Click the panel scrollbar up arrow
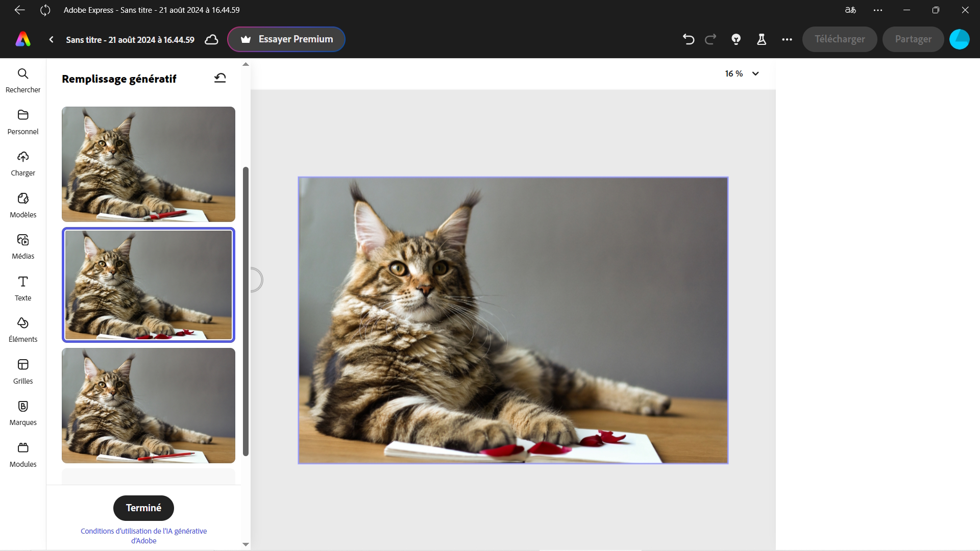This screenshot has width=980, height=551. (246, 64)
